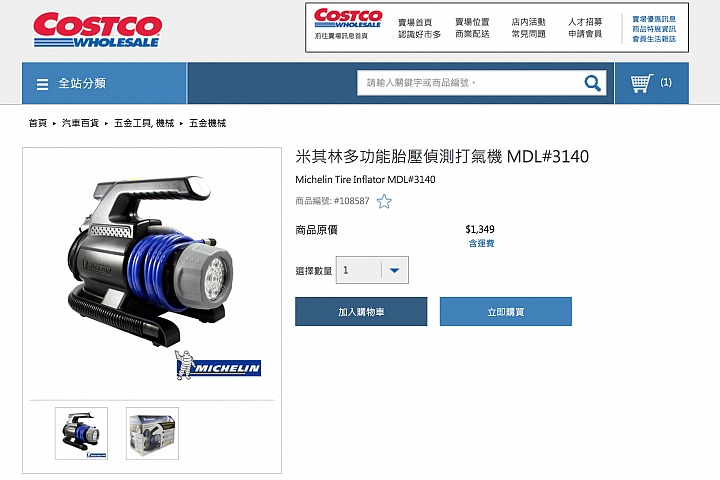
Task: Open the 店內活動 menu item
Action: [x=529, y=22]
